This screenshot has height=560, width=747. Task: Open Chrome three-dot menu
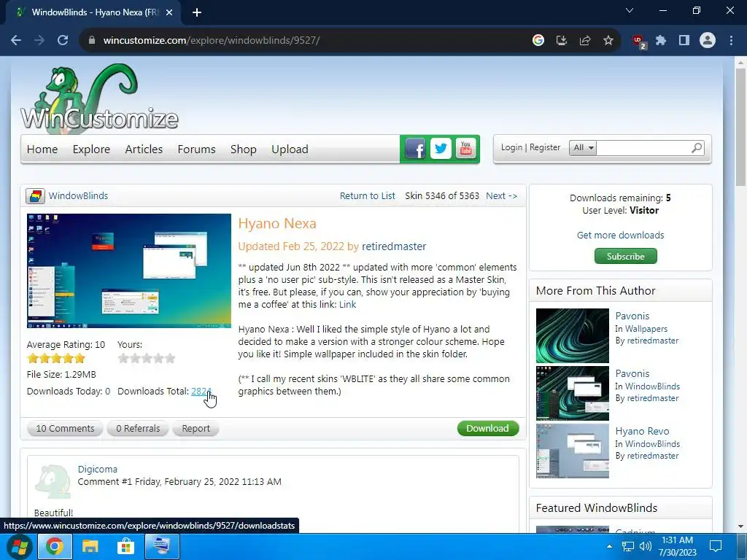(x=731, y=41)
